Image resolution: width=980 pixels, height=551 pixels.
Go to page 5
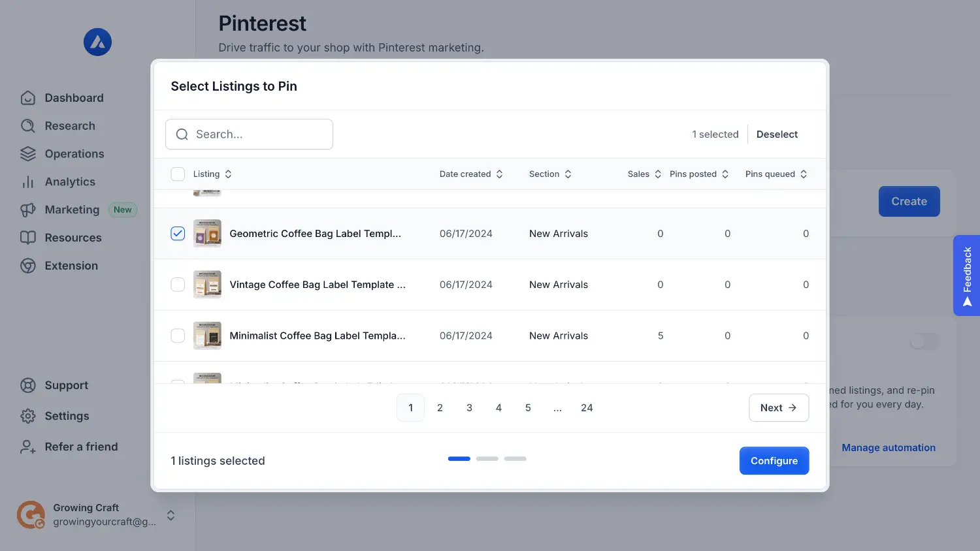tap(529, 408)
